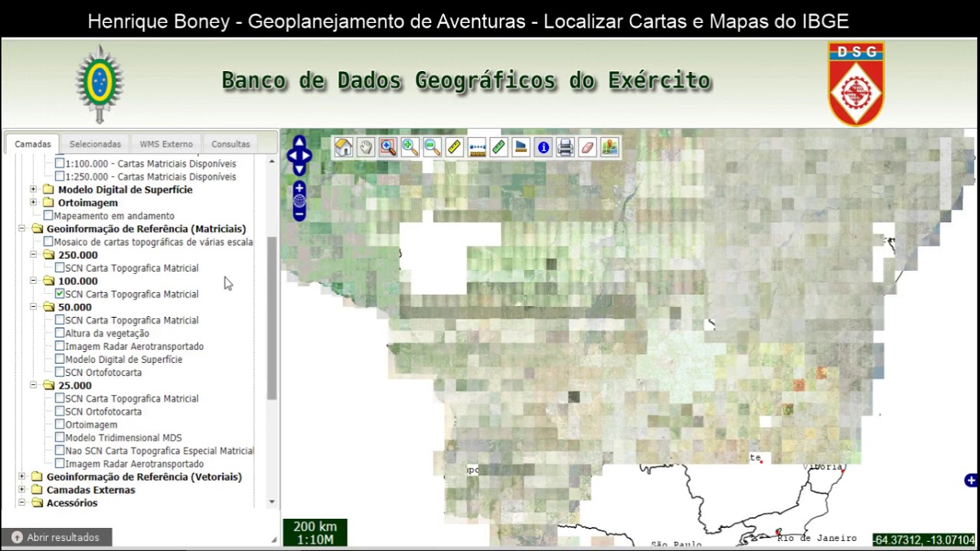Pan the map up with north arrow
The height and width of the screenshot is (551, 980).
pos(299,142)
